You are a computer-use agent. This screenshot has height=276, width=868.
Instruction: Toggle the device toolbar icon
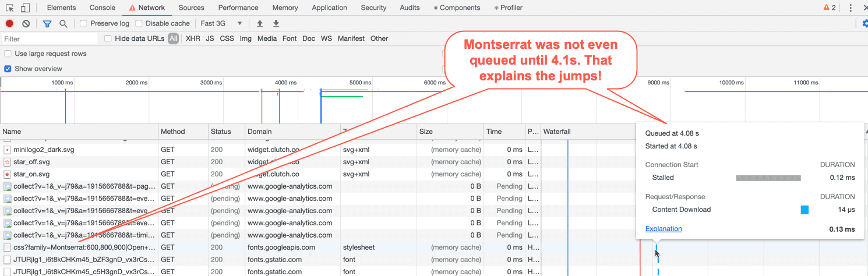point(25,8)
